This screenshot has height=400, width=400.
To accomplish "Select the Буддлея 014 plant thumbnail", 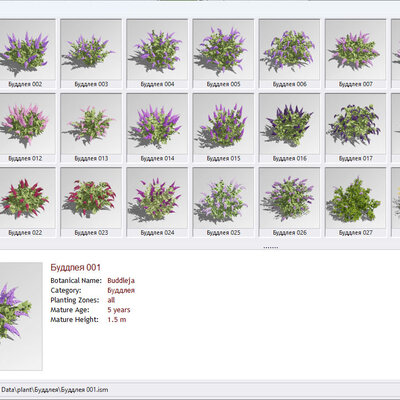I will [x=157, y=128].
